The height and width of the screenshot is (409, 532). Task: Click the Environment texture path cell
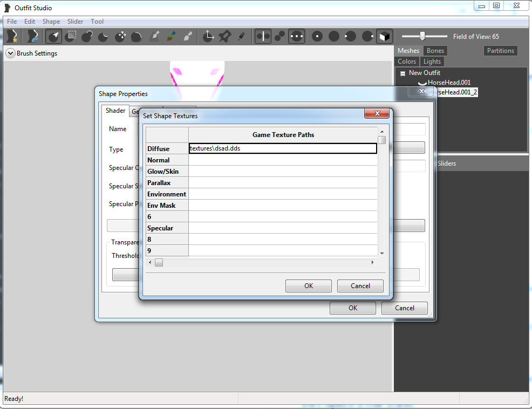(x=283, y=194)
